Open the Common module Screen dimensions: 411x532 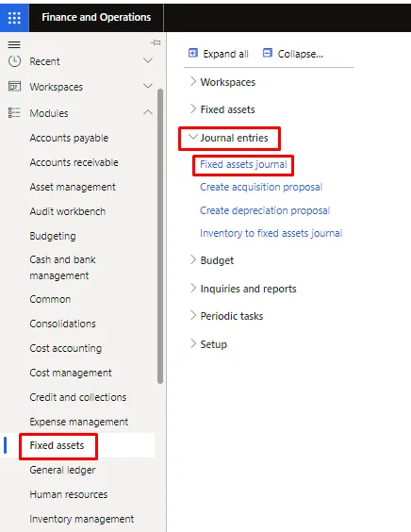pos(50,299)
